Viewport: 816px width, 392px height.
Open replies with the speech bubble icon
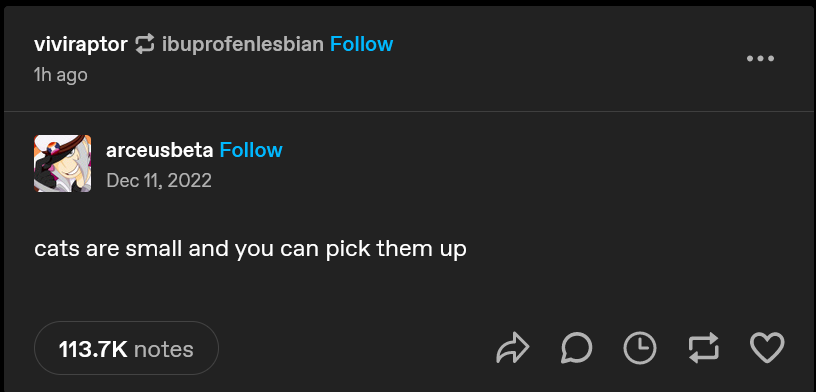click(x=577, y=348)
